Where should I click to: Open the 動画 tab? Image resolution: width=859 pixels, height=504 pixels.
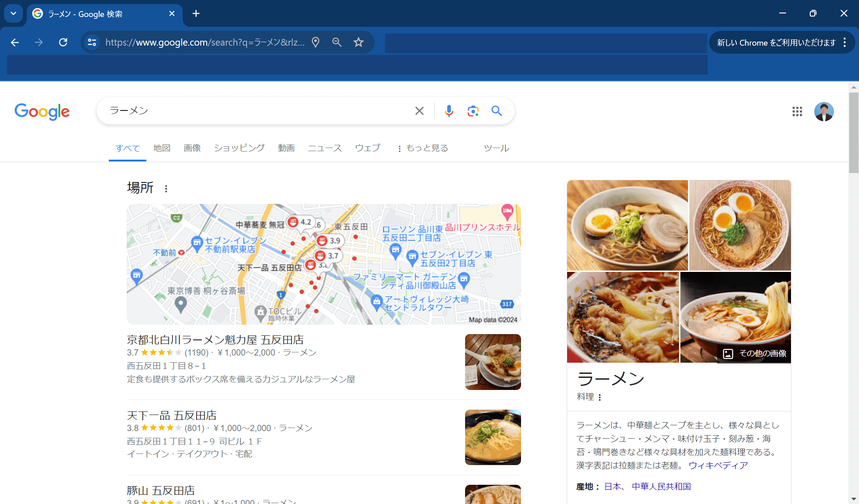point(286,148)
